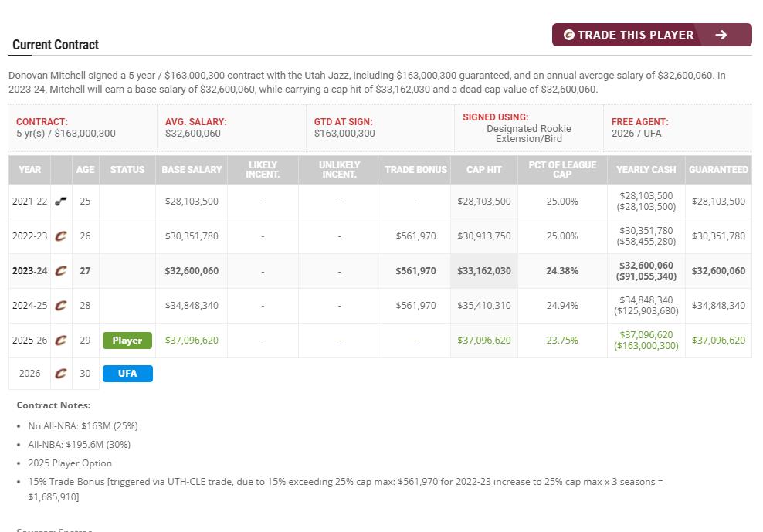The width and height of the screenshot is (763, 532).
Task: Click the circular logo icon in Trade button
Action: click(569, 35)
